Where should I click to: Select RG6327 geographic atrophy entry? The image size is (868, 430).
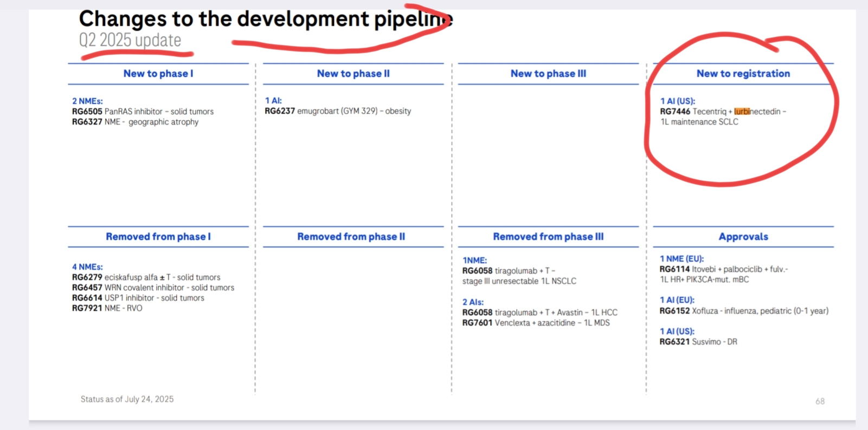136,122
